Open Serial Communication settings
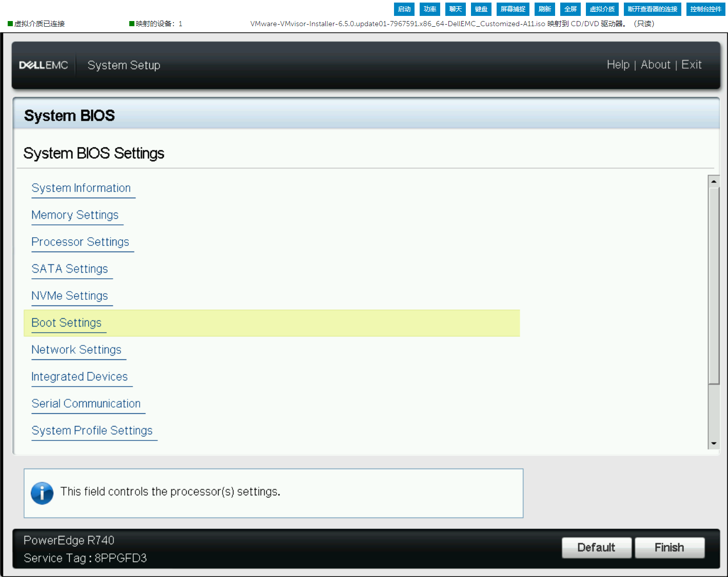728x577 pixels. 86,404
